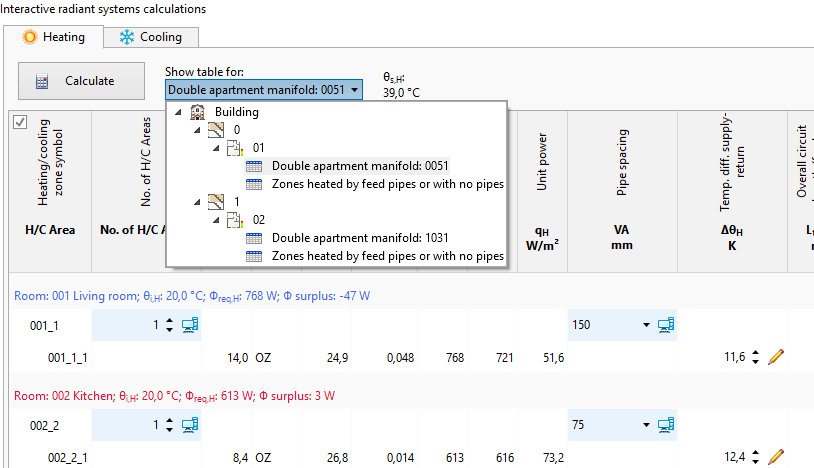Viewport: 814px width, 468px height.
Task: Click the pencil edit icon next to 12,4
Action: (775, 457)
